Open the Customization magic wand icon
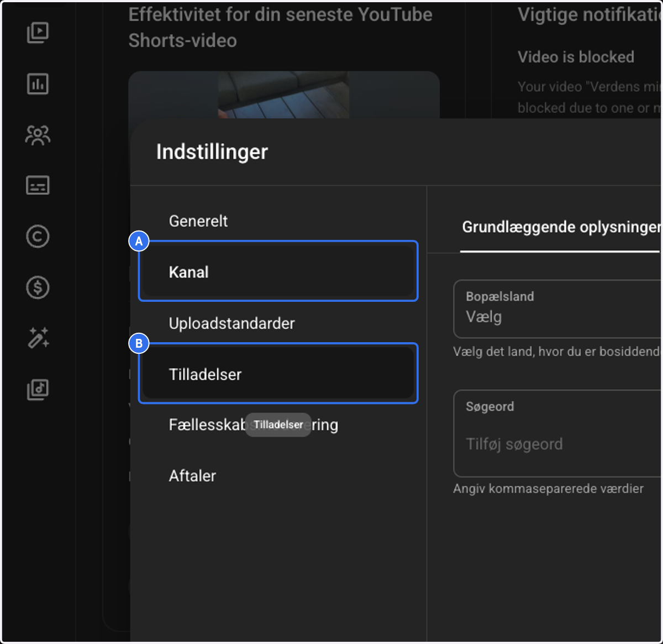663x644 pixels. (x=38, y=338)
